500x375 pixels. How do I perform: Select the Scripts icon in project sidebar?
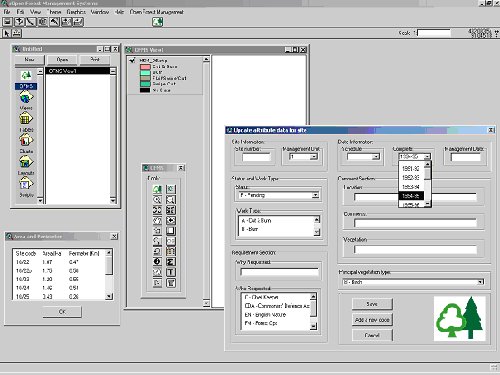pyautogui.click(x=26, y=183)
